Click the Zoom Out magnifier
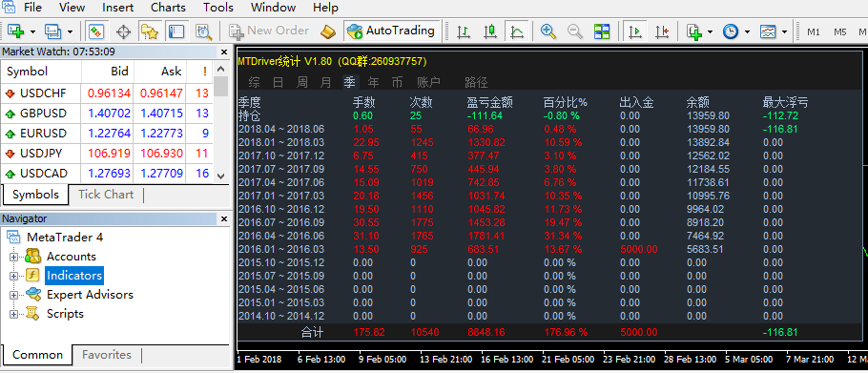 (575, 31)
